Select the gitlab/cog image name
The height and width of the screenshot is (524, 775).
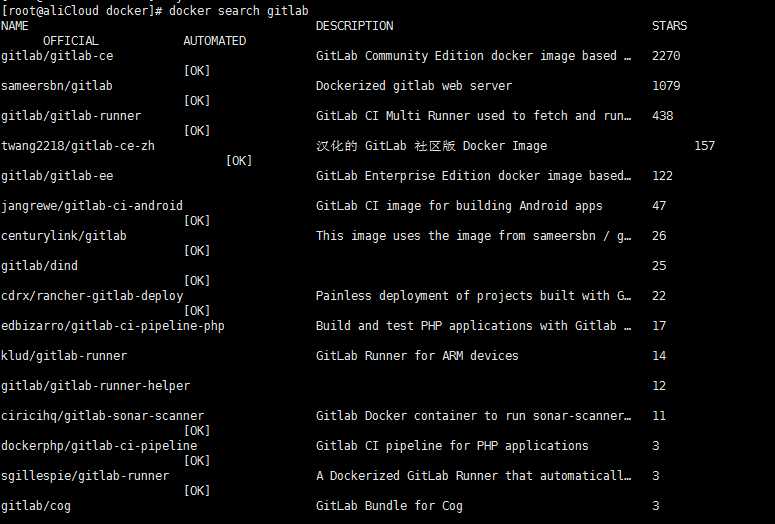point(36,506)
